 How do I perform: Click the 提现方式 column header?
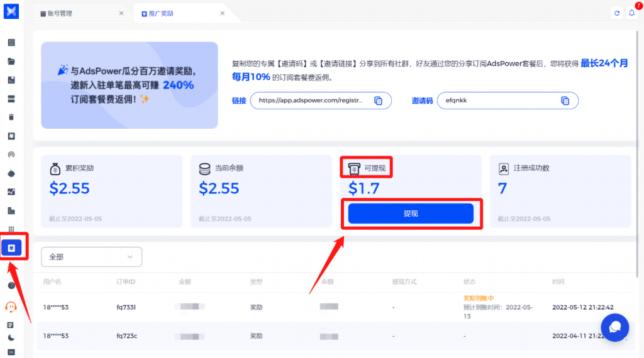tap(404, 282)
